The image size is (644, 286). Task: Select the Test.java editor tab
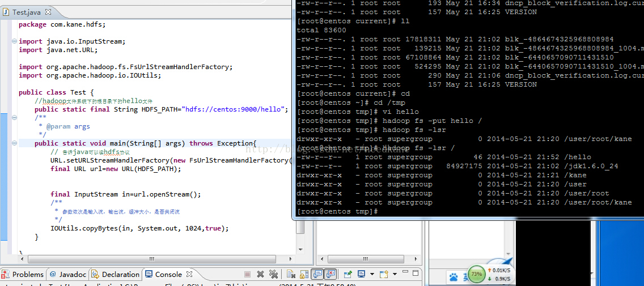click(27, 12)
